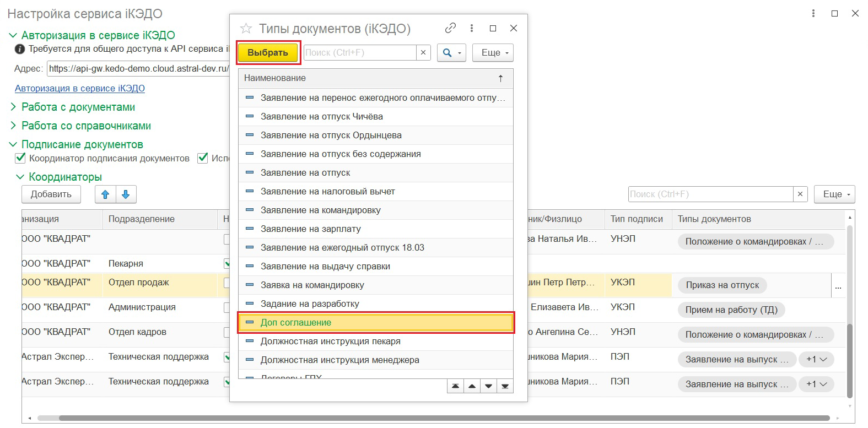Jump to the start of the document list

pos(455,386)
